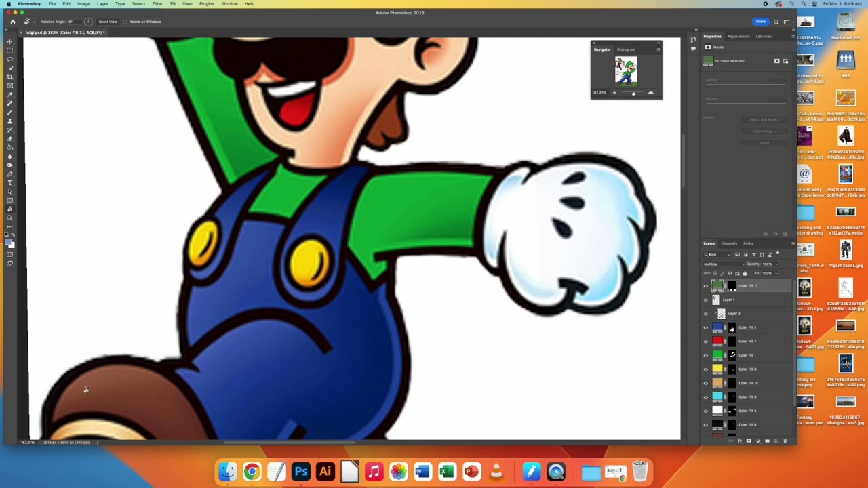Open the tool preset picker in options bar

pos(28,22)
